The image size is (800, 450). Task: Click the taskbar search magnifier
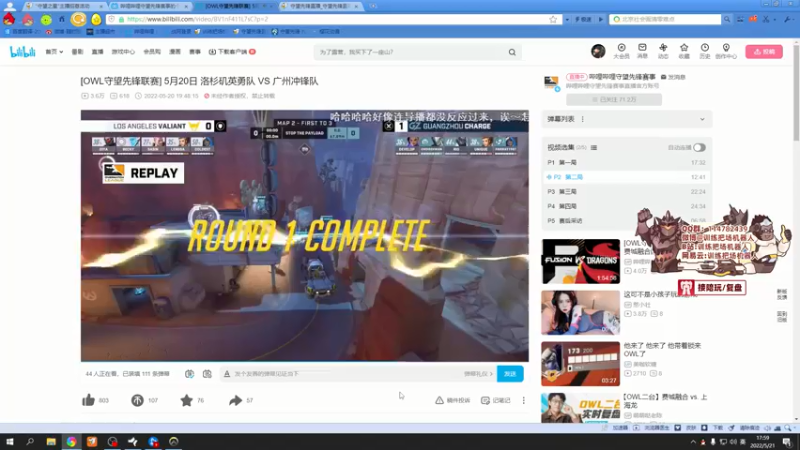(30, 441)
